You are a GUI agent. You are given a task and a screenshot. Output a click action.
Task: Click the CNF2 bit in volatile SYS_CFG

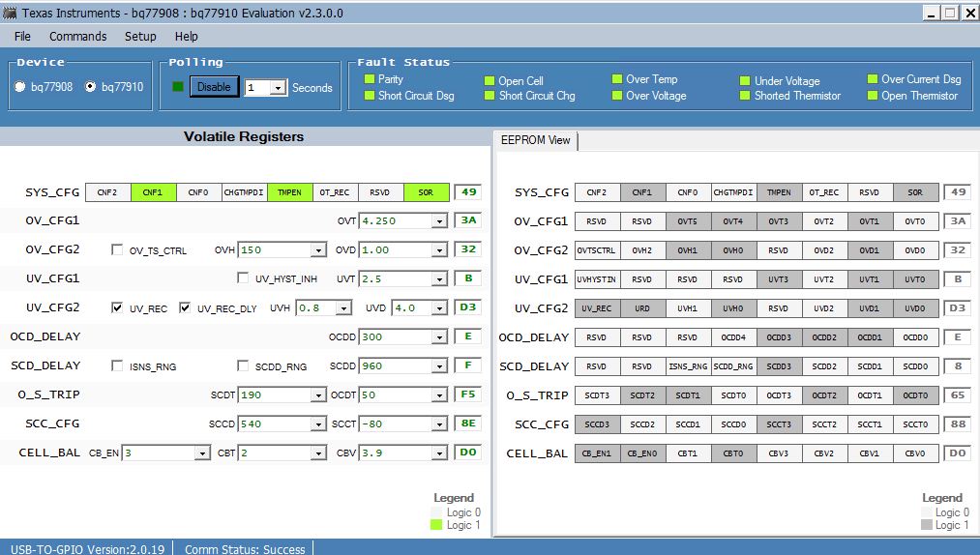coord(107,192)
